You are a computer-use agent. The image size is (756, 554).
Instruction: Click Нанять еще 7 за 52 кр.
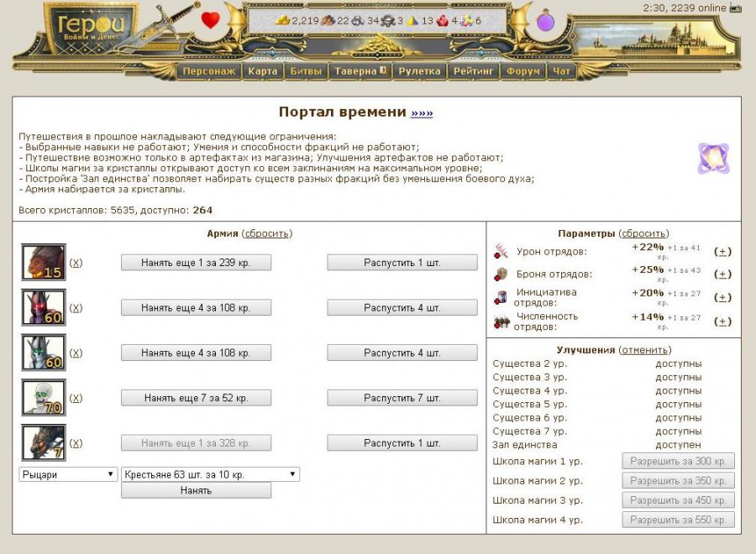tap(196, 398)
